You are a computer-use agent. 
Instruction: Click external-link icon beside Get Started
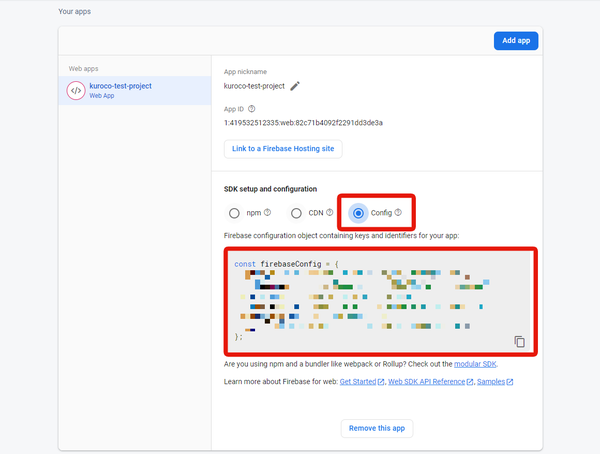click(x=381, y=382)
